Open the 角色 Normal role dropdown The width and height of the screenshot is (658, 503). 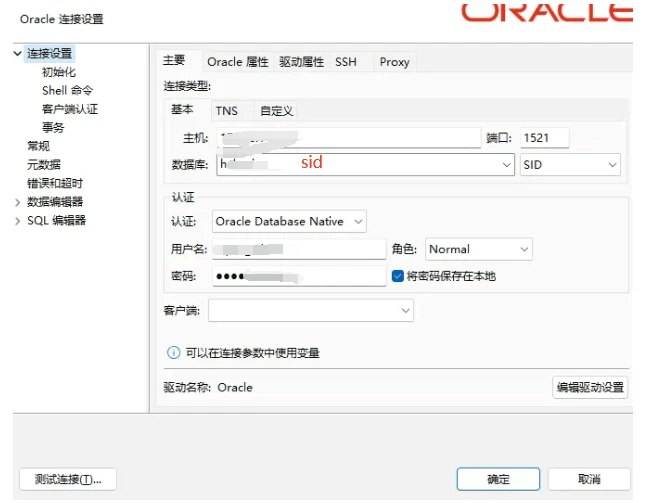479,249
